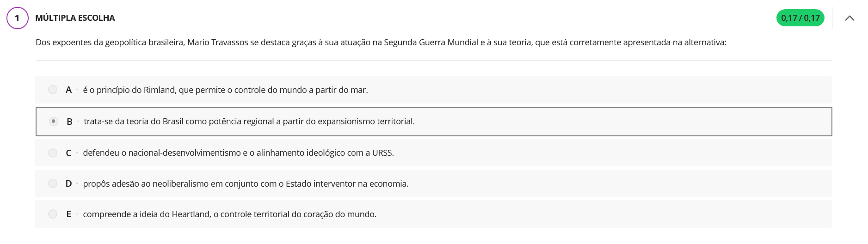Image resolution: width=868 pixels, height=244 pixels.
Task: Click the green 0,17 / 0,17 score badge
Action: (800, 18)
